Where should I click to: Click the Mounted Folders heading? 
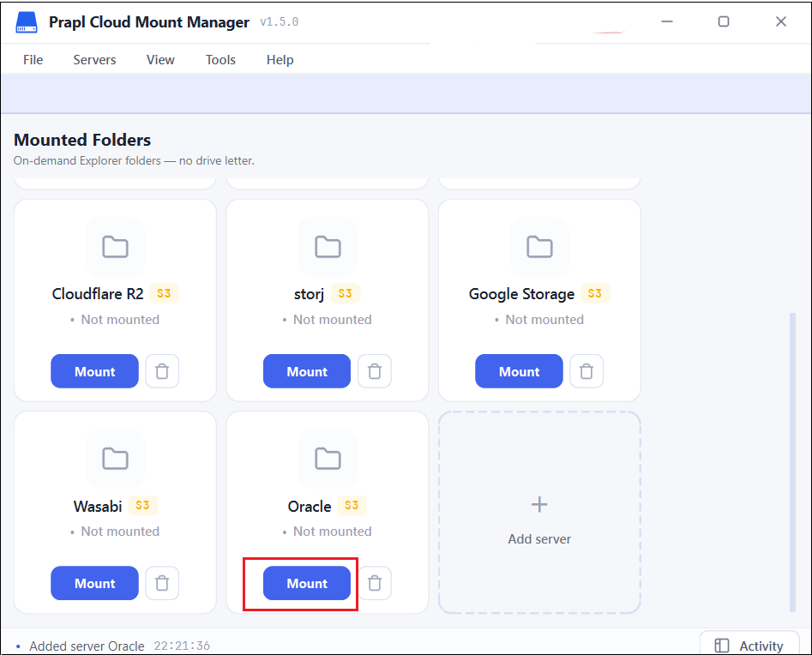[x=82, y=140]
